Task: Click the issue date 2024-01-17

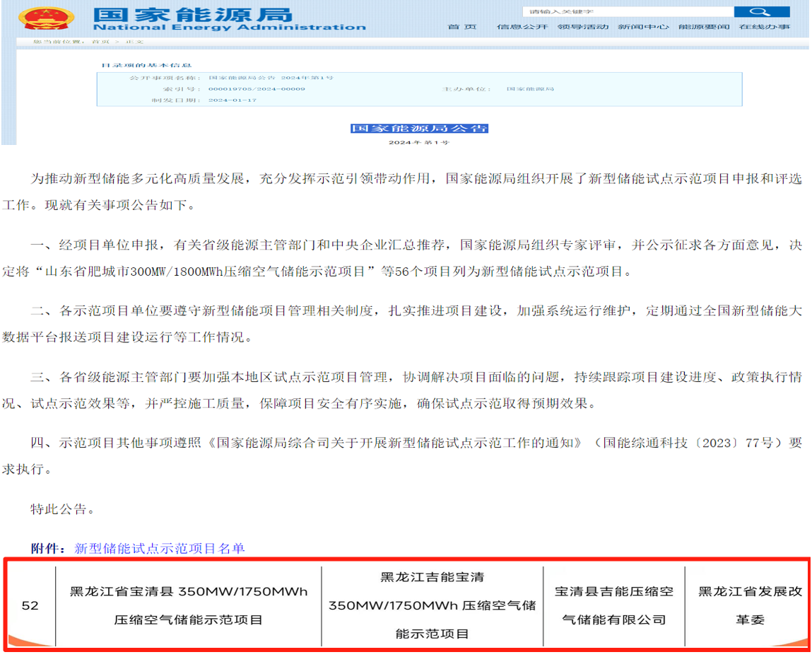Action: click(x=233, y=100)
